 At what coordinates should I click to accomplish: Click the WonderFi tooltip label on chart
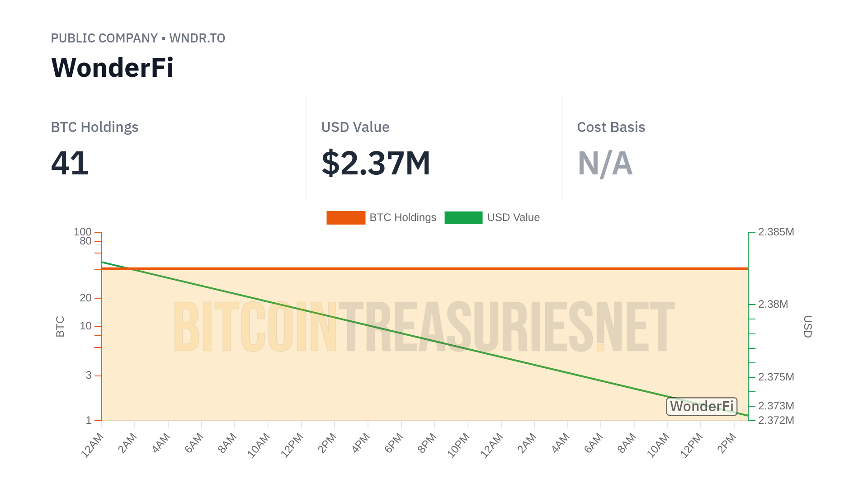[701, 406]
